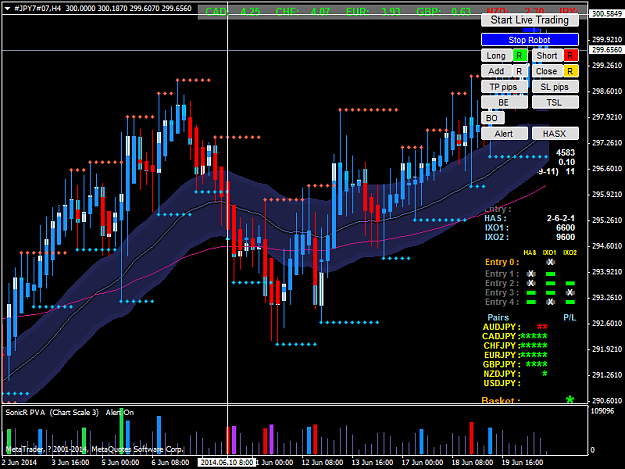The image size is (625, 469).
Task: Click the current price label 299.6560
Action: coord(607,50)
